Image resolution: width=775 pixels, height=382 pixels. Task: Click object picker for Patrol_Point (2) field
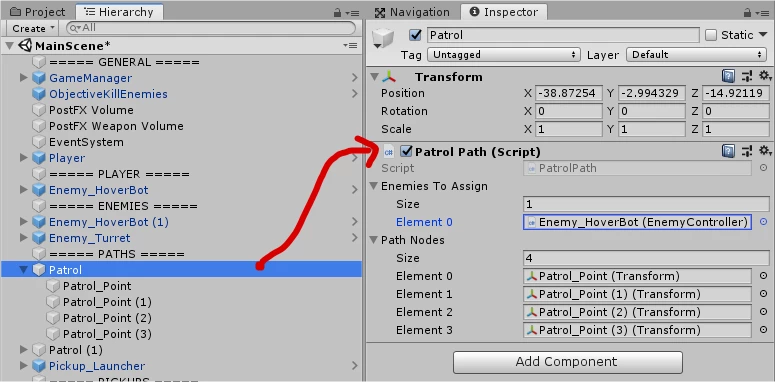pyautogui.click(x=764, y=312)
